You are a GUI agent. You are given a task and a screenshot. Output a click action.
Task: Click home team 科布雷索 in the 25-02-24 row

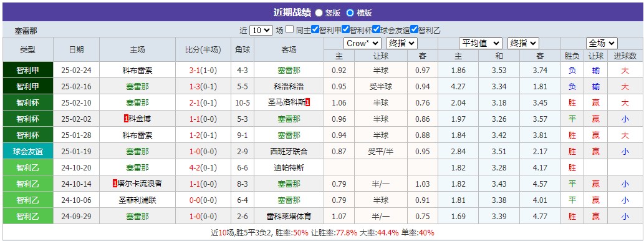(138, 71)
